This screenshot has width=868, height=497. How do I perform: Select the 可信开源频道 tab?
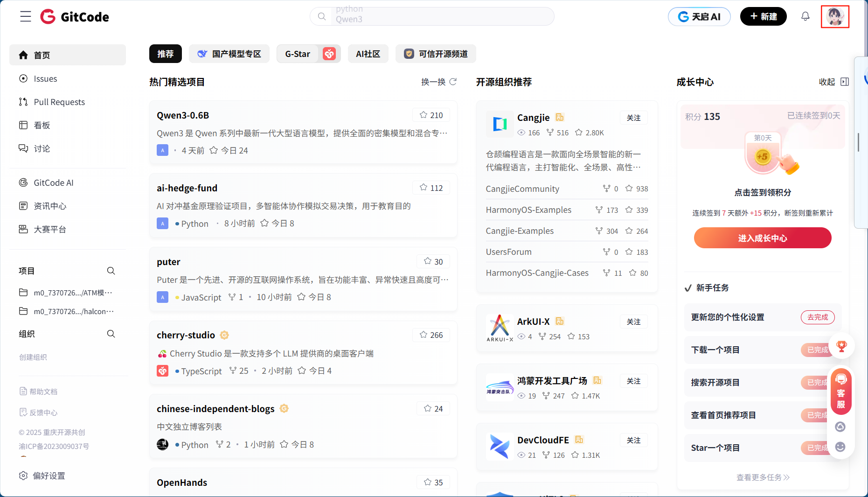pos(436,54)
